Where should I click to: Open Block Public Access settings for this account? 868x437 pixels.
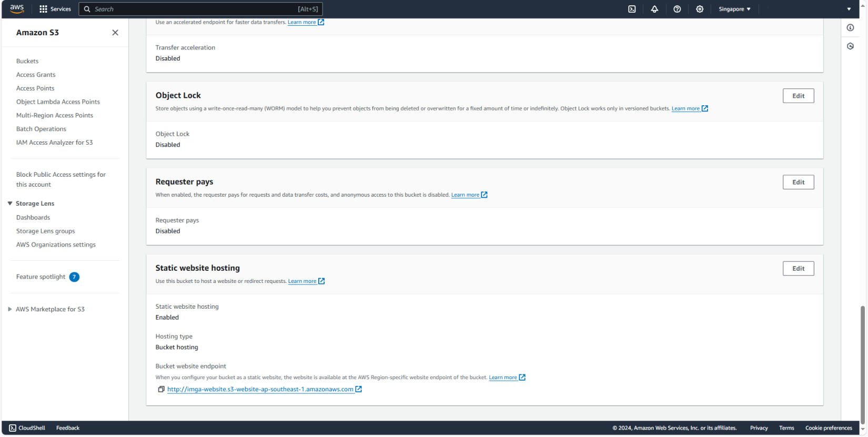61,179
